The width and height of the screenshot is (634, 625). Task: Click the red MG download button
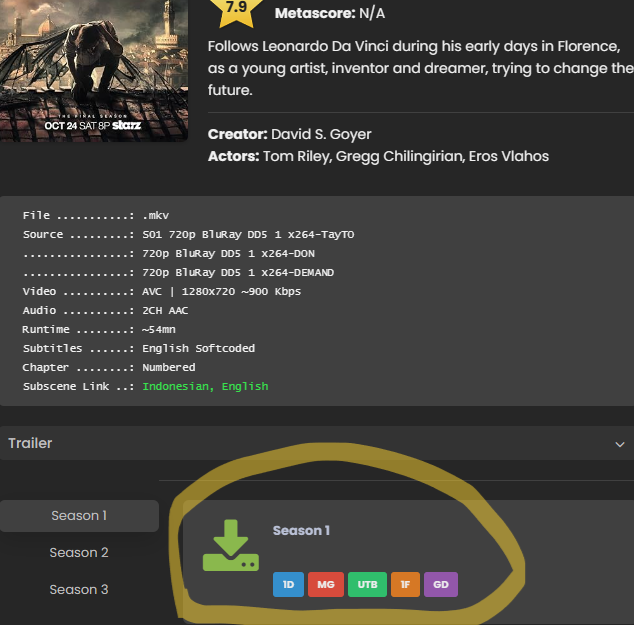coord(326,585)
